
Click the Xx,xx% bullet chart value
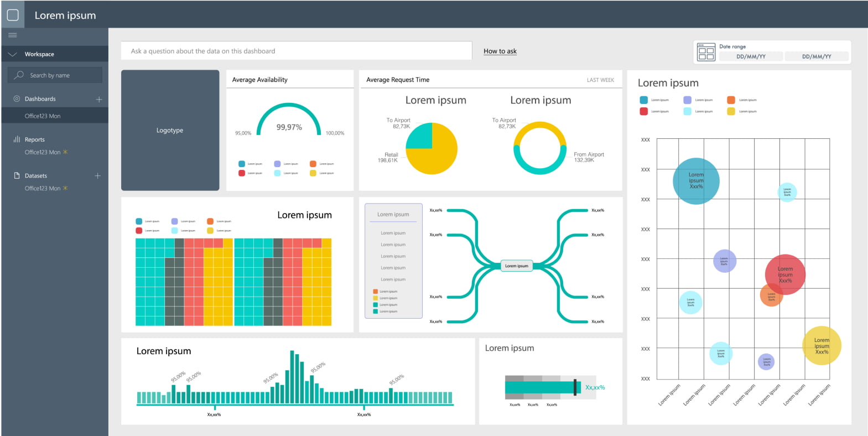pyautogui.click(x=595, y=387)
